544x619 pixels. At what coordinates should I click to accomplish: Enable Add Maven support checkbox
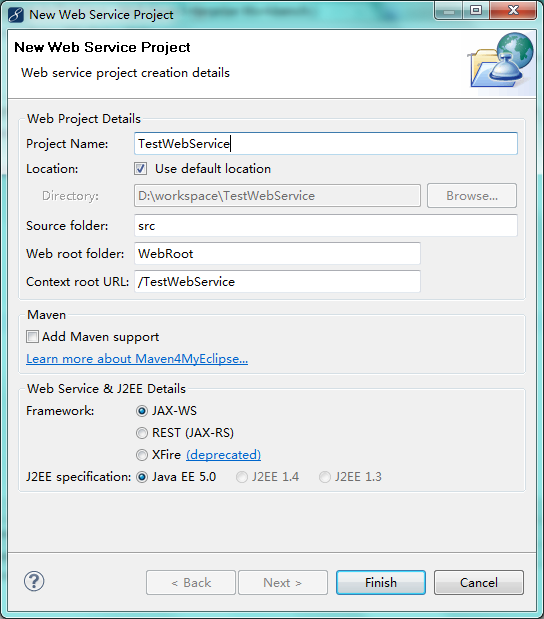(32, 337)
